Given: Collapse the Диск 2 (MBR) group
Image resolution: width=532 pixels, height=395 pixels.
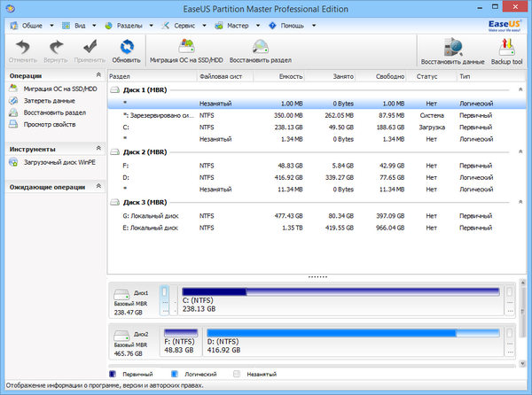Looking at the screenshot, I should tap(520, 151).
